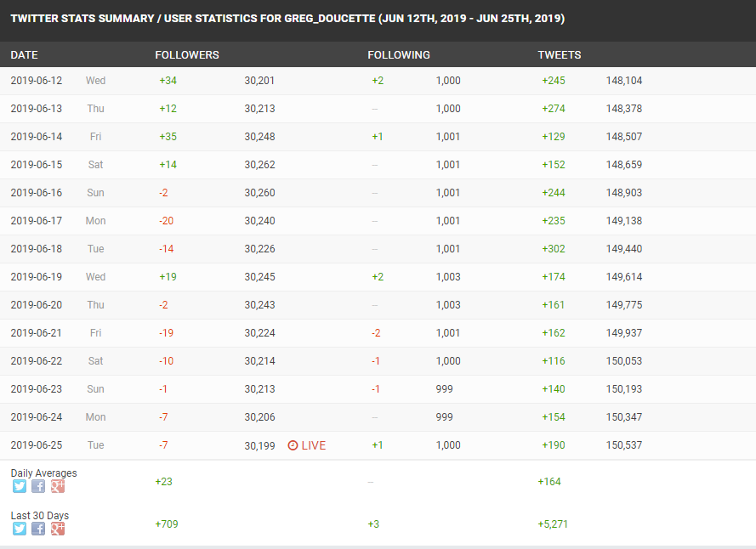Screen dimensions: 756x549
Task: Click the -19 follower change
Action: [x=167, y=332]
